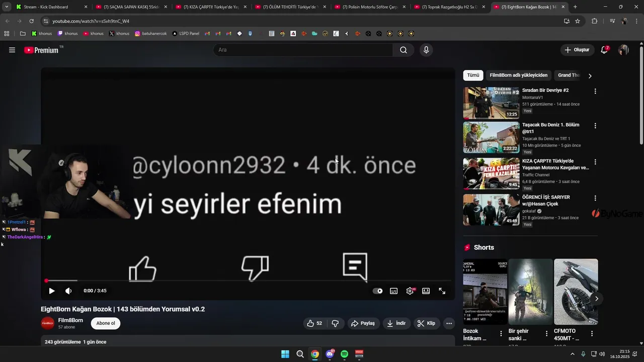Dislike the video
This screenshot has width=644, height=362.
point(335,323)
